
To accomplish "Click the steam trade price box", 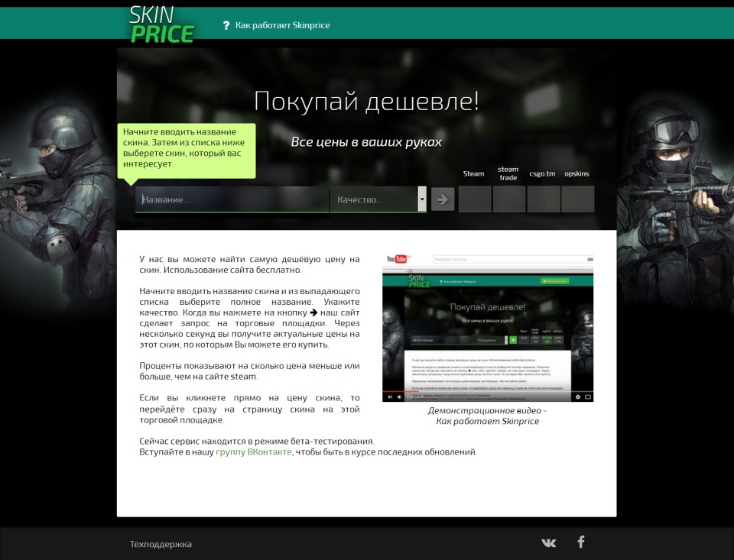I will (x=509, y=199).
